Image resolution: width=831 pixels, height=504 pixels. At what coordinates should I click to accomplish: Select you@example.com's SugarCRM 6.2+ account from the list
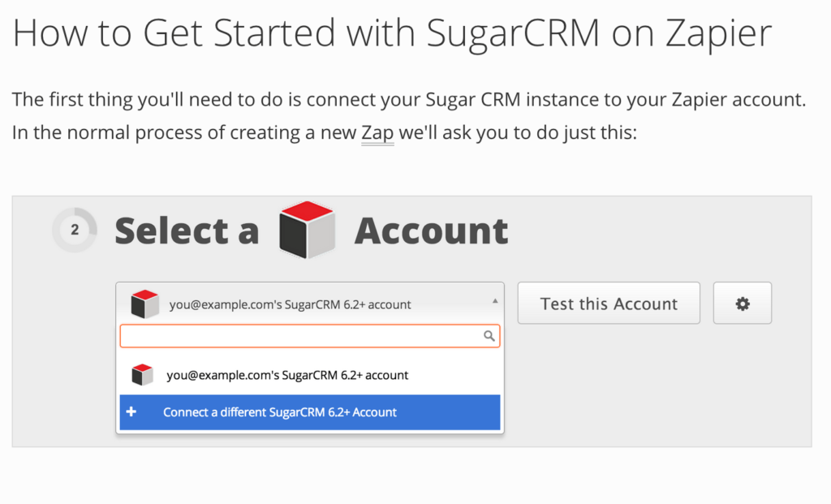coord(287,375)
